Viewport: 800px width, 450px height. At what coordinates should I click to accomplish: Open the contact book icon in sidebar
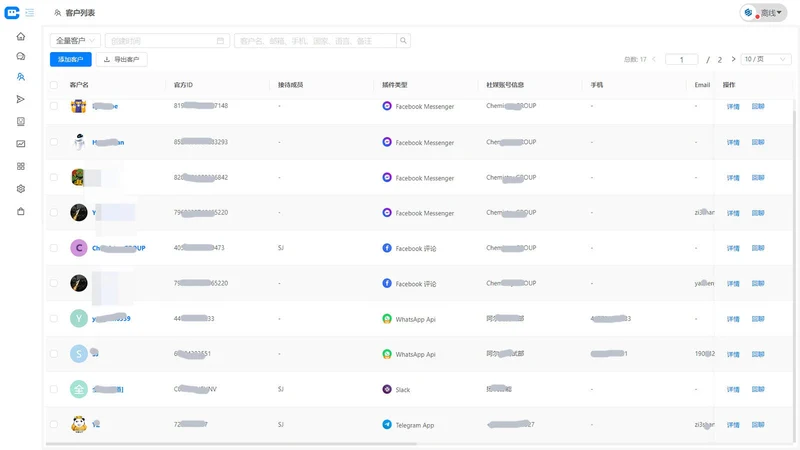(x=21, y=121)
